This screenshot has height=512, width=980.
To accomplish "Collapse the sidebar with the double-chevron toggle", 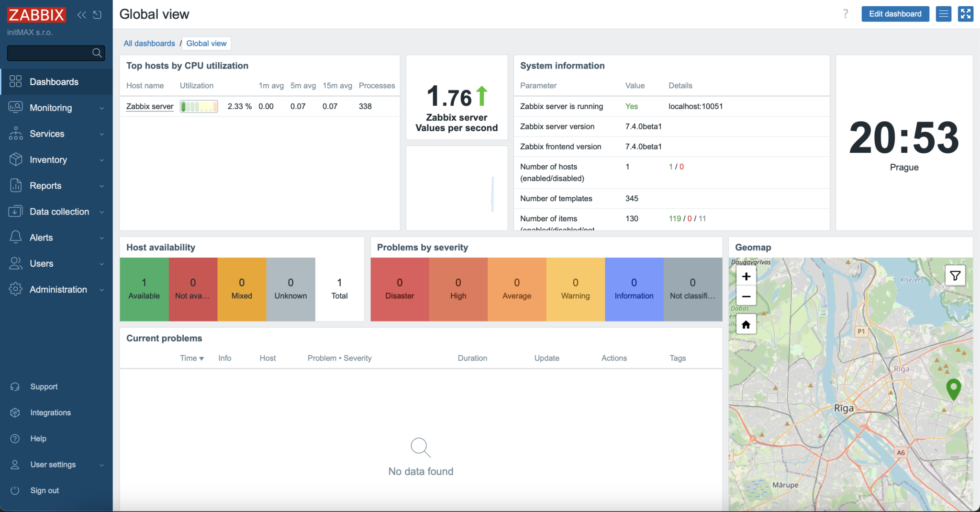I will (x=81, y=14).
